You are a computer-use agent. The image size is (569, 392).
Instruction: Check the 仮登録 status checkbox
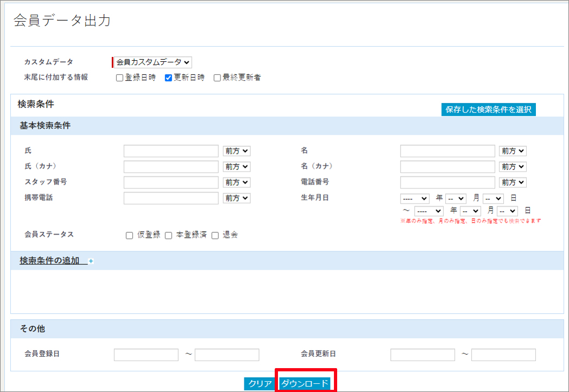coord(129,236)
